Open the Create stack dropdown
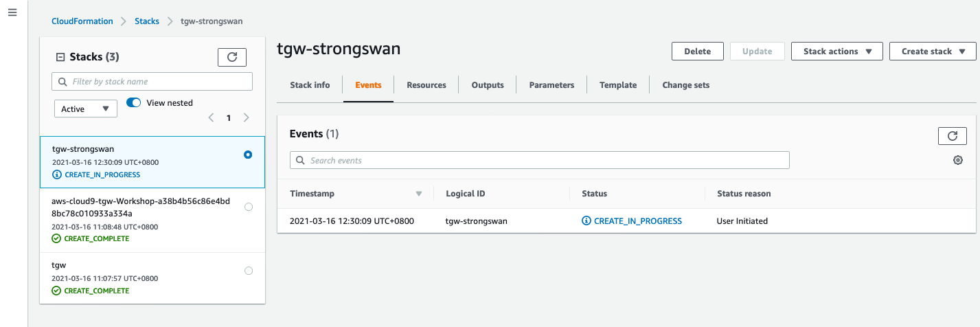Image resolution: width=980 pixels, height=327 pixels. 932,52
